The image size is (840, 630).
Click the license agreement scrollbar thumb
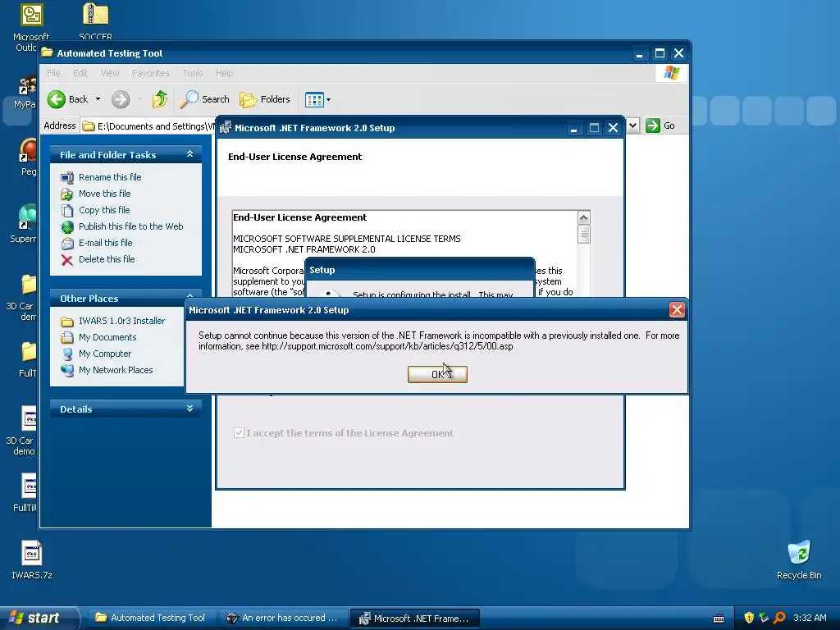tap(584, 235)
